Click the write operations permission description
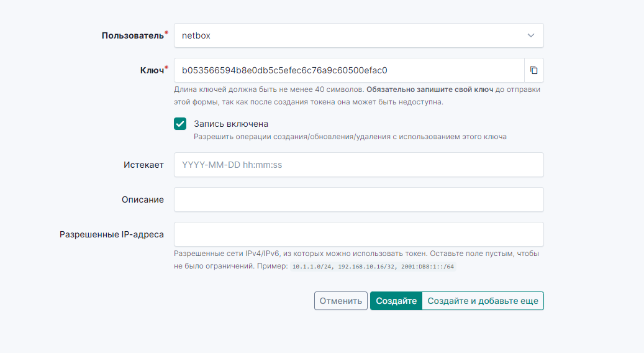 click(350, 137)
